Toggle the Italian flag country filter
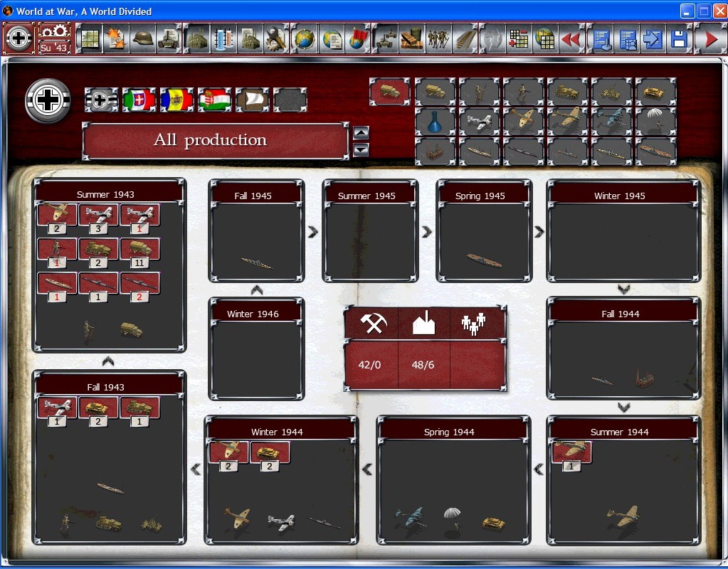The width and height of the screenshot is (728, 569). pos(139,100)
